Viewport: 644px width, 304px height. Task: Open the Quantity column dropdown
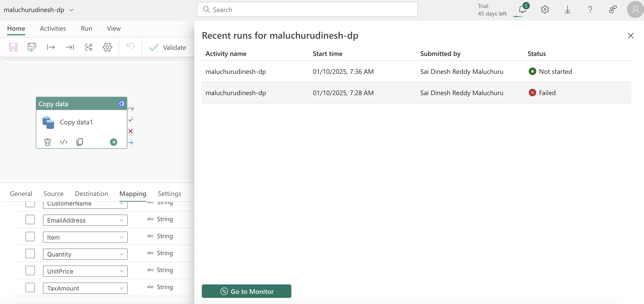click(85, 254)
